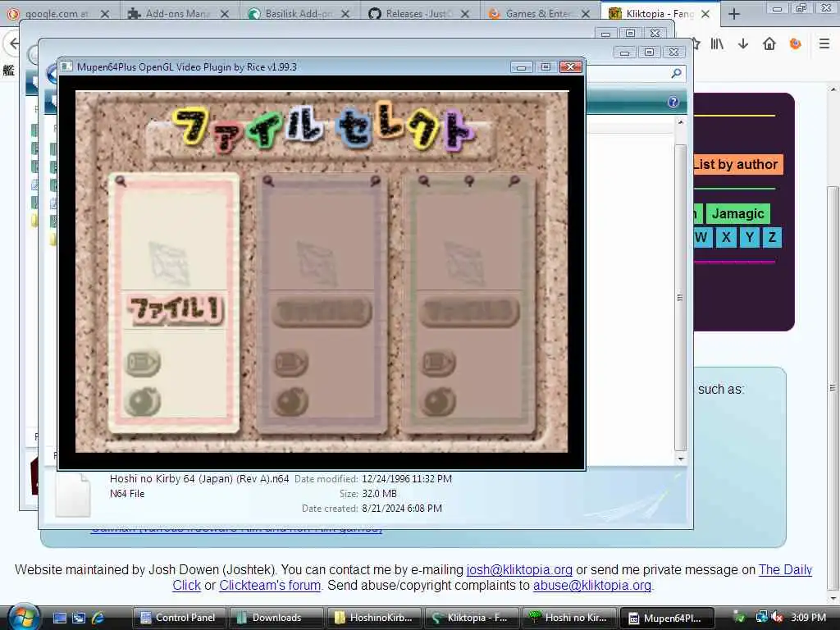The height and width of the screenshot is (630, 840).
Task: Switch to the Releases GitHub tab
Action: (418, 14)
